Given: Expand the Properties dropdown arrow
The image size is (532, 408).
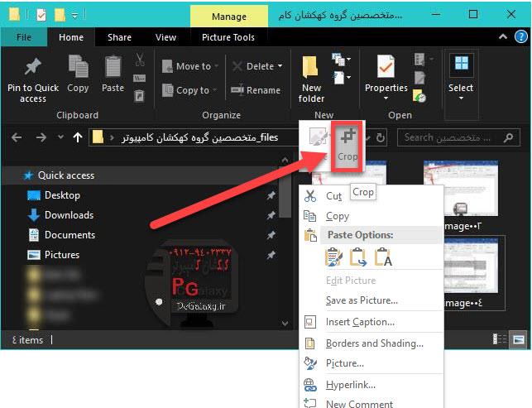Looking at the screenshot, I should (386, 98).
